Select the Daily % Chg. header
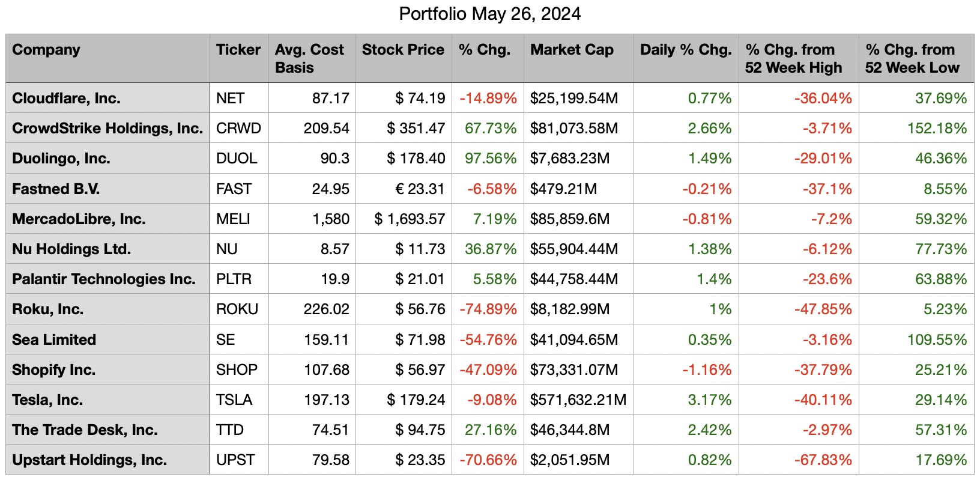980x477 pixels. (x=686, y=50)
